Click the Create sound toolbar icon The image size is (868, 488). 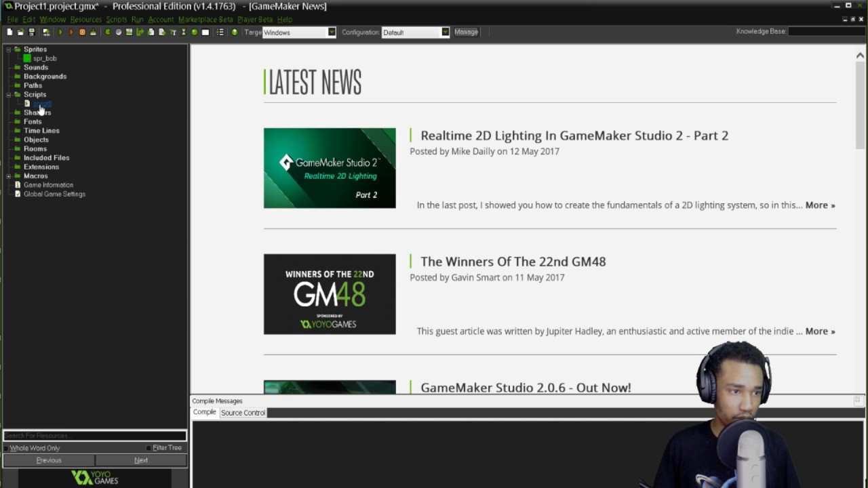(x=119, y=32)
